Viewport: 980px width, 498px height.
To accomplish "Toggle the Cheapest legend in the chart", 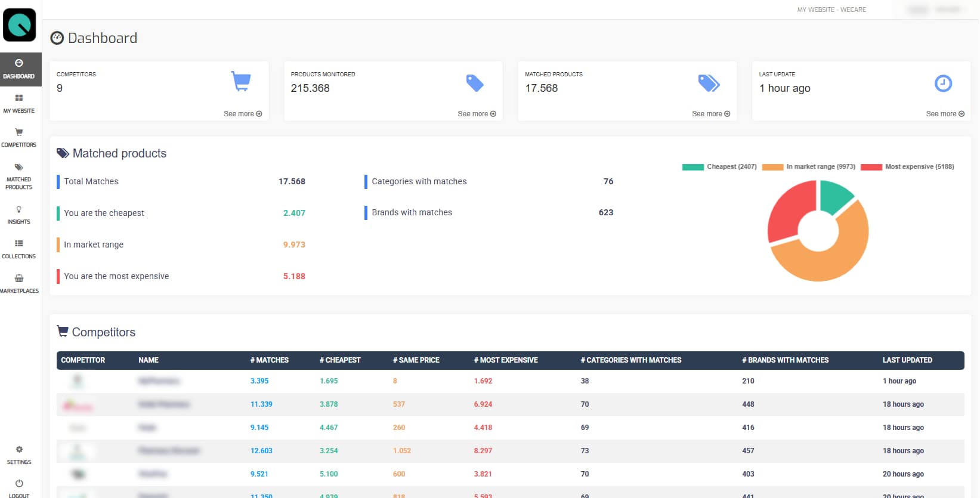I will [x=719, y=167].
